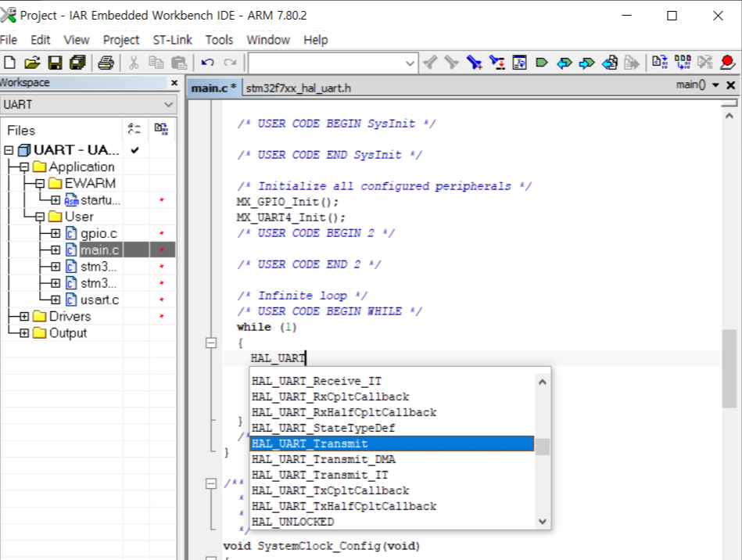Open the quick search combo box
This screenshot has width=742, height=560.
(333, 63)
